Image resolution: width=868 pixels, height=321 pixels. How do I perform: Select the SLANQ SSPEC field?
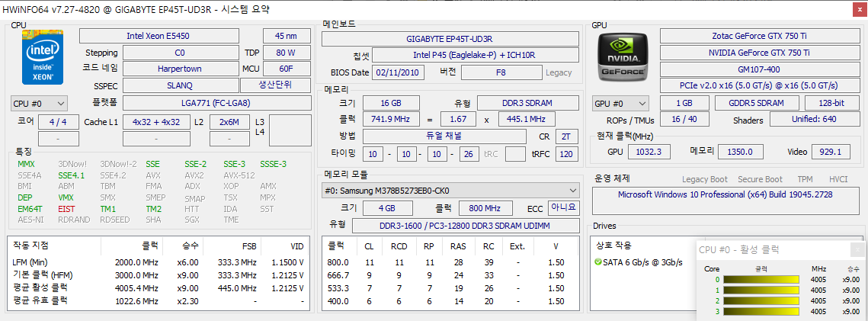coord(179,85)
